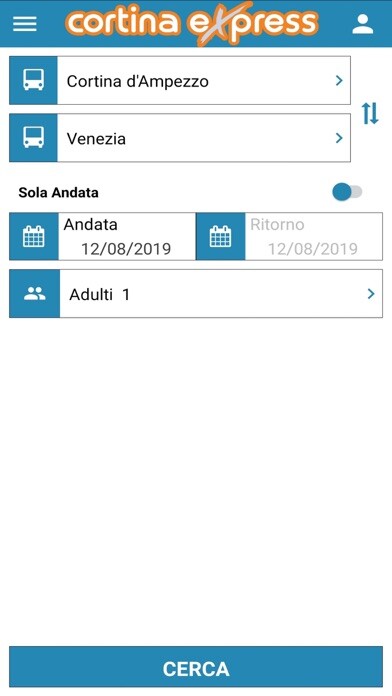Expand the Venezia chevron arrow

(x=339, y=138)
